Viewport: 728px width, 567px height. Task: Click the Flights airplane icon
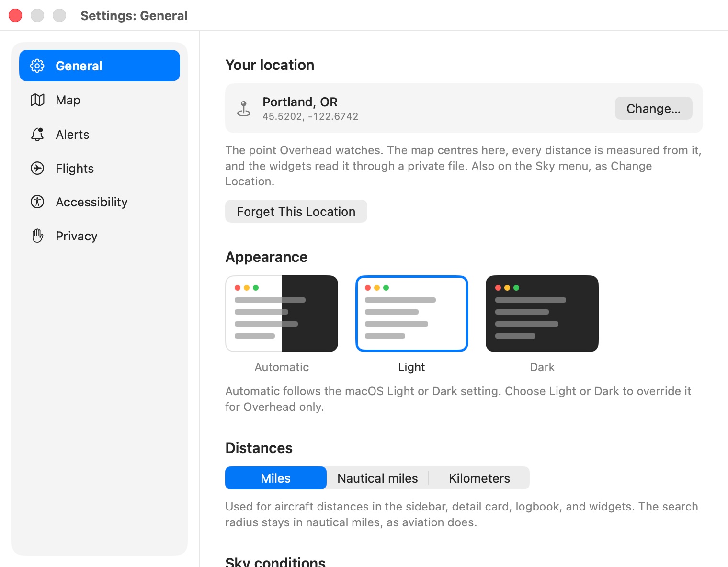pyautogui.click(x=37, y=169)
